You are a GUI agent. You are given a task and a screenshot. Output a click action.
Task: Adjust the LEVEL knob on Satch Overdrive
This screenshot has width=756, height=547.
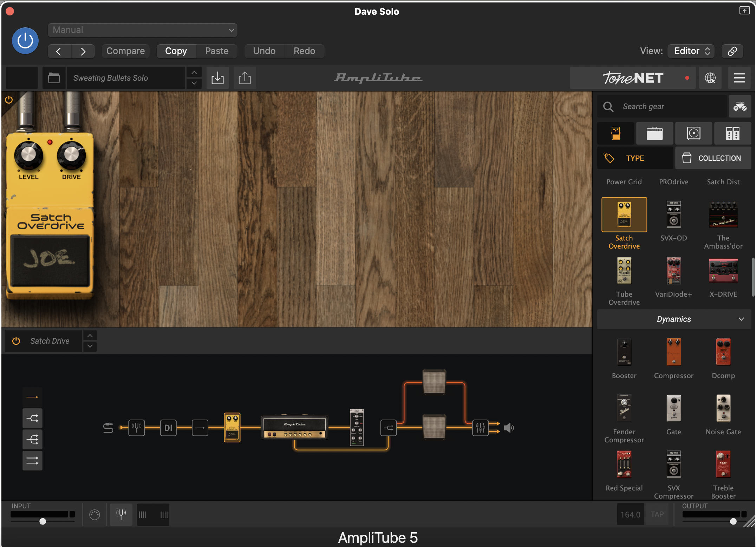(28, 155)
